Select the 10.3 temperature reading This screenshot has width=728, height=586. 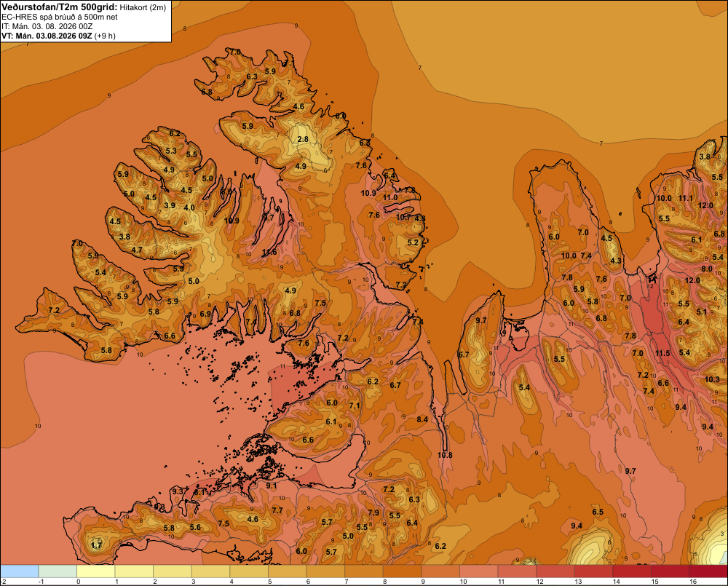[712, 379]
